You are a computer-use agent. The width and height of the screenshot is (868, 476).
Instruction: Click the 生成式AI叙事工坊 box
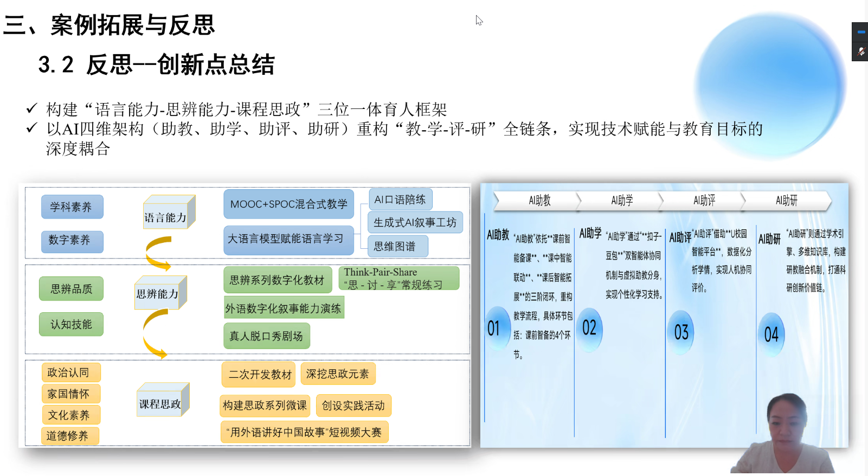415,222
